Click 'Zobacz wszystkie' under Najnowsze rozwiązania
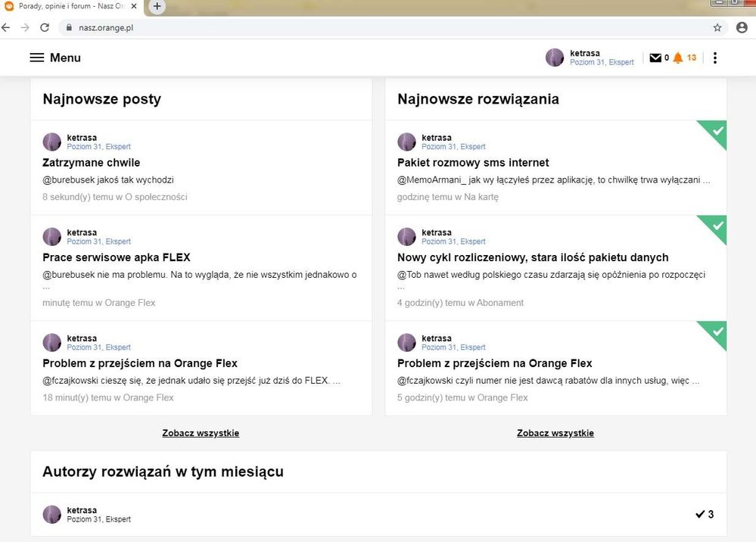 click(x=555, y=433)
